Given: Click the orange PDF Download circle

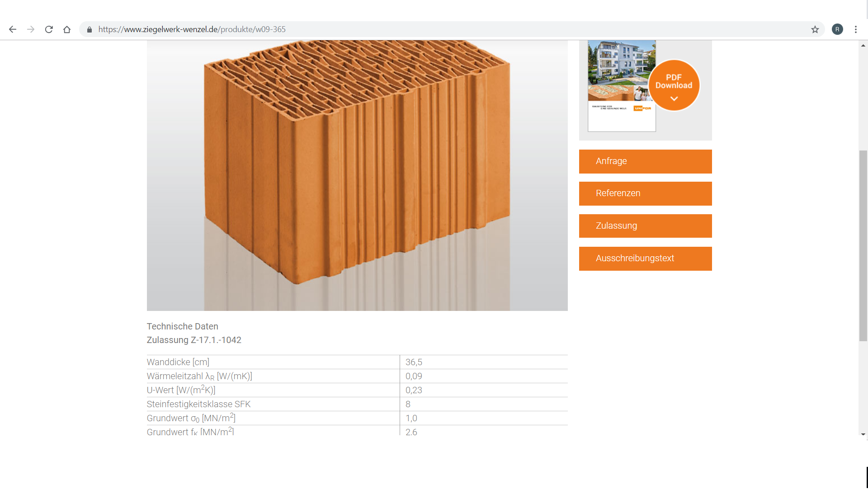Looking at the screenshot, I should (674, 85).
